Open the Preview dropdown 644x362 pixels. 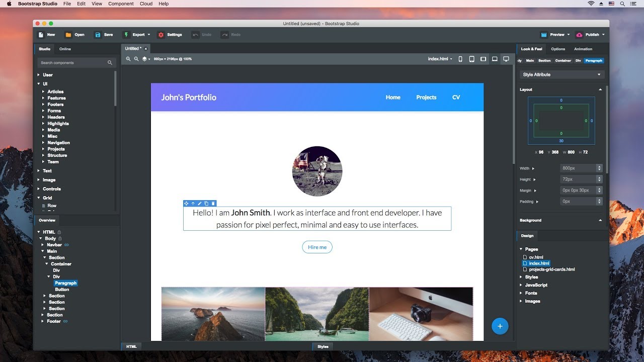tap(555, 35)
